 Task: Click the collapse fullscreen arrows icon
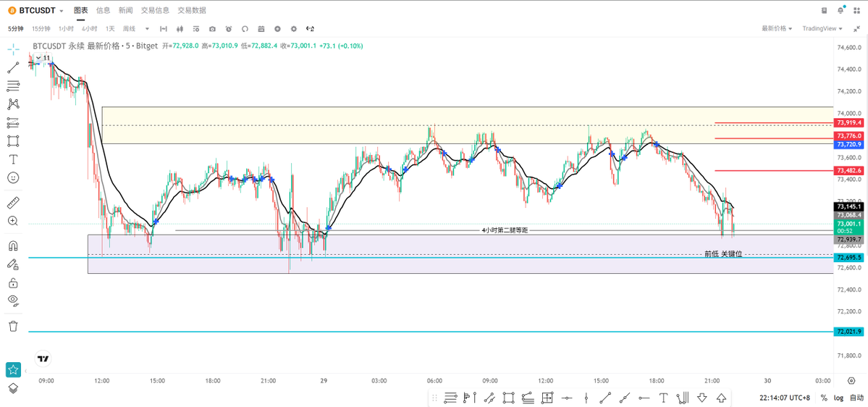point(857,29)
